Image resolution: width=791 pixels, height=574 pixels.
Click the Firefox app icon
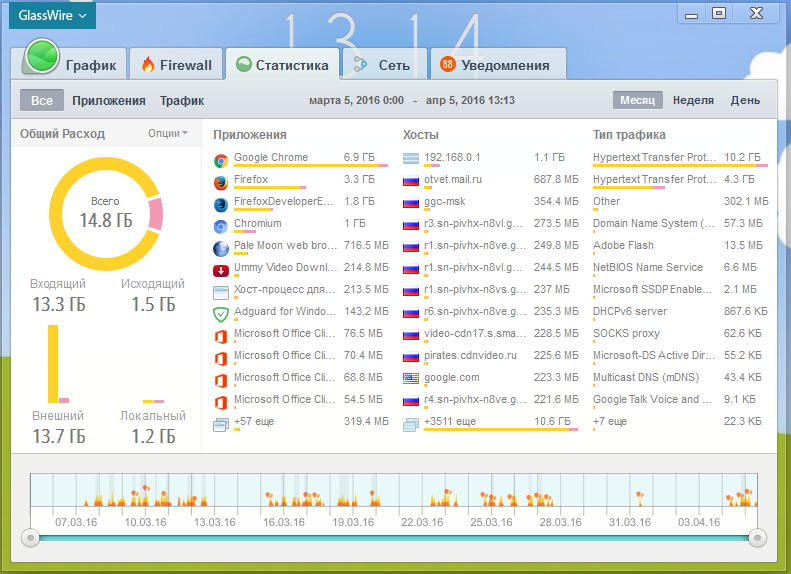coord(220,183)
